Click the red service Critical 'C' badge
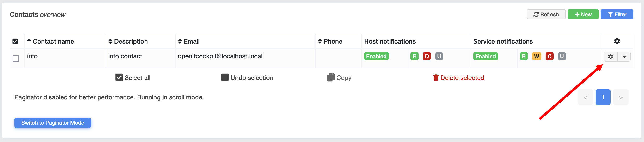Viewport: 644px width, 142px height. pos(549,56)
